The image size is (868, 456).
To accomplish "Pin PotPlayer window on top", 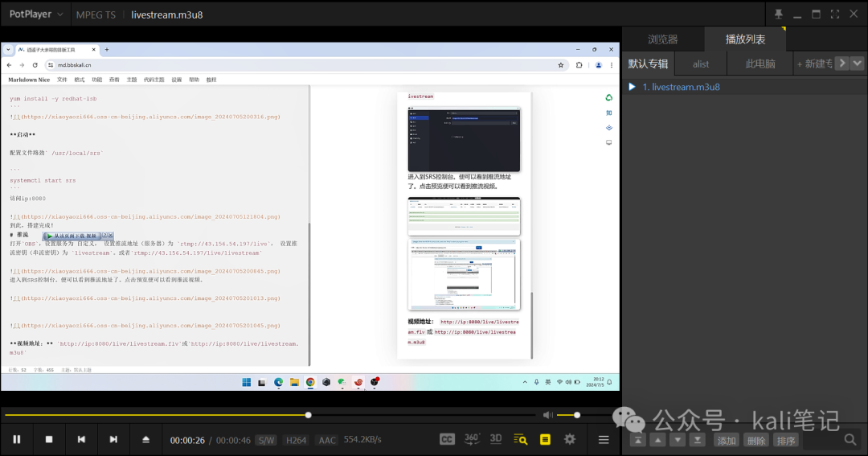I will tap(778, 14).
